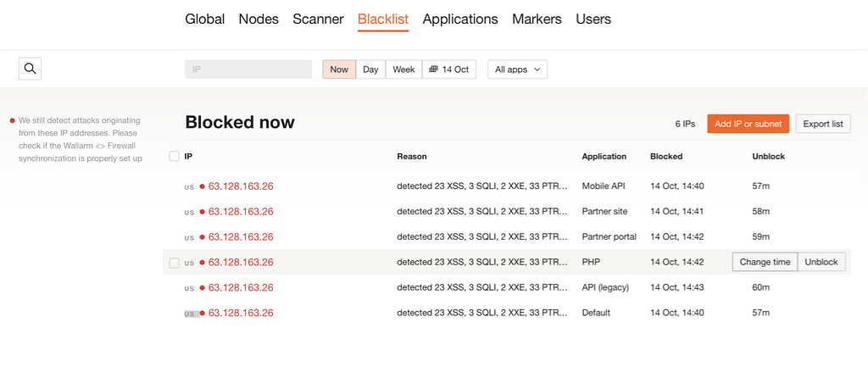Focus the IP filter input field

click(248, 69)
